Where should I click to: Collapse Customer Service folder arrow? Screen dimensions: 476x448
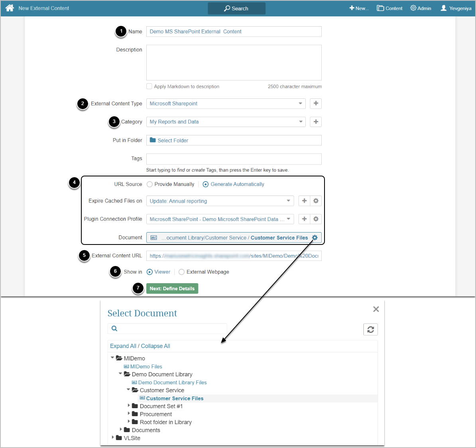coord(128,389)
